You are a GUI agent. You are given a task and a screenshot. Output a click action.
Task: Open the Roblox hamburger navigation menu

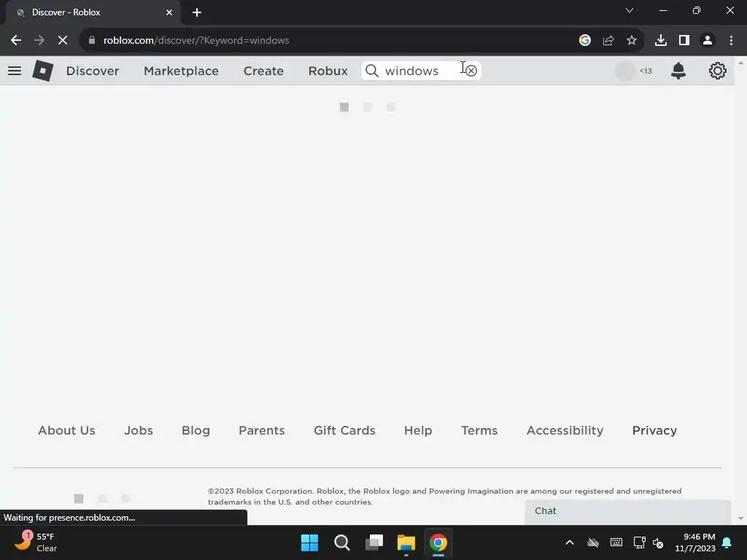(x=15, y=71)
